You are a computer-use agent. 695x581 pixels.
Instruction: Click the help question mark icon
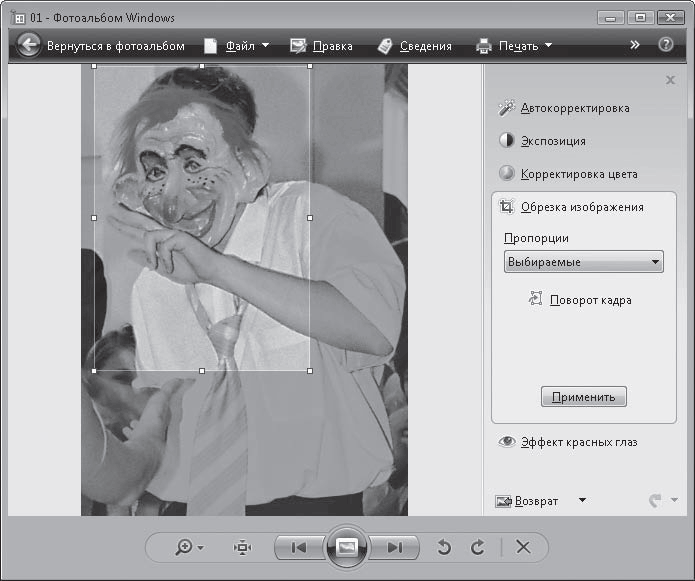click(666, 45)
